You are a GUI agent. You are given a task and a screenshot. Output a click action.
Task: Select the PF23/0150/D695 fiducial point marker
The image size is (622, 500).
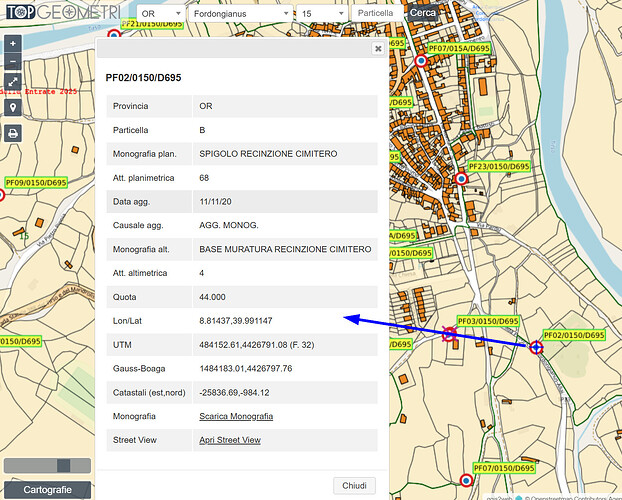click(x=461, y=179)
